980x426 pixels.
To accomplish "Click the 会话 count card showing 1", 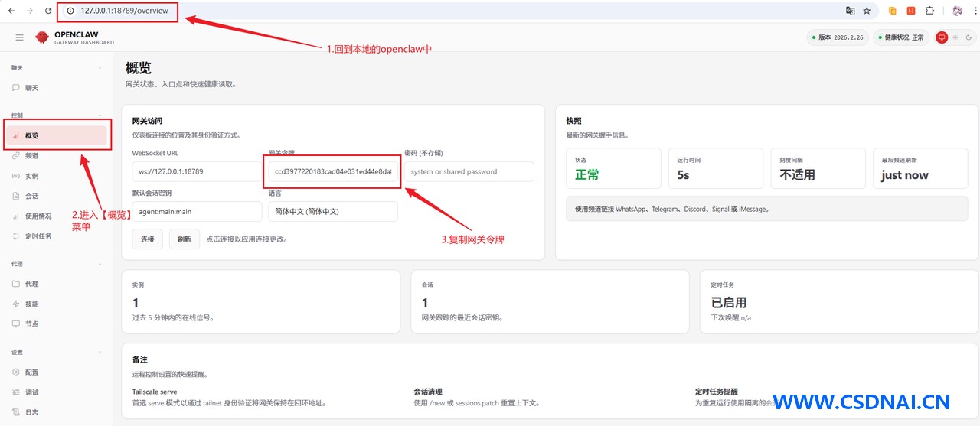I will point(550,301).
